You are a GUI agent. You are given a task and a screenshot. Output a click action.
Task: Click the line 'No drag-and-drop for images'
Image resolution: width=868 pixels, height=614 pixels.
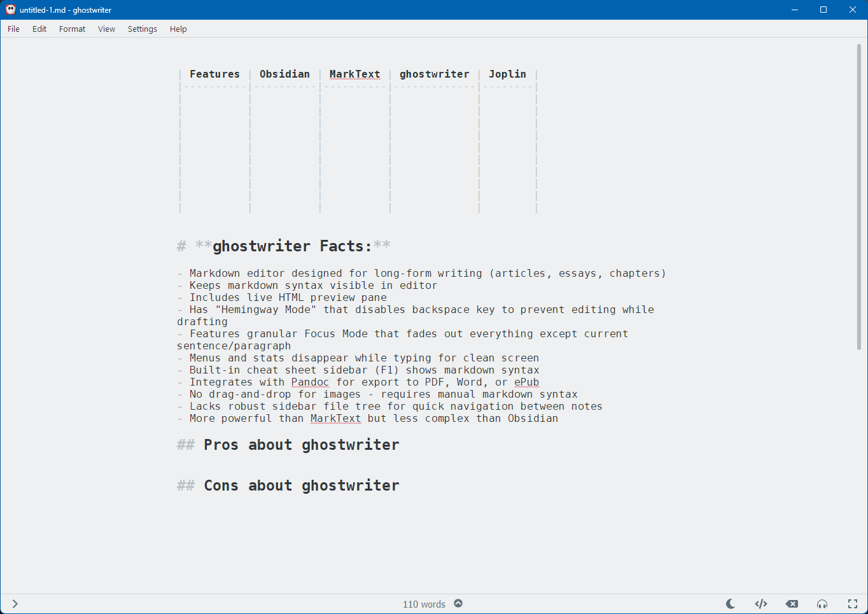383,394
